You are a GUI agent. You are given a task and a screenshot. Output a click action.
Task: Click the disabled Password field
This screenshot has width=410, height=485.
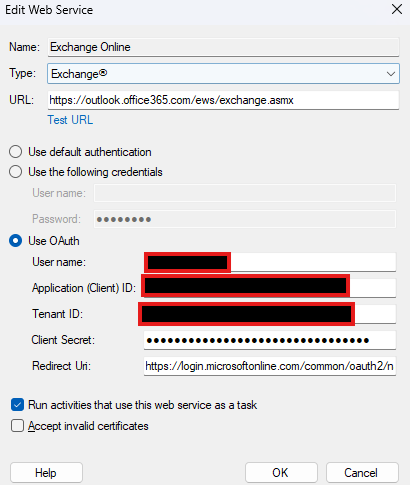click(245, 219)
